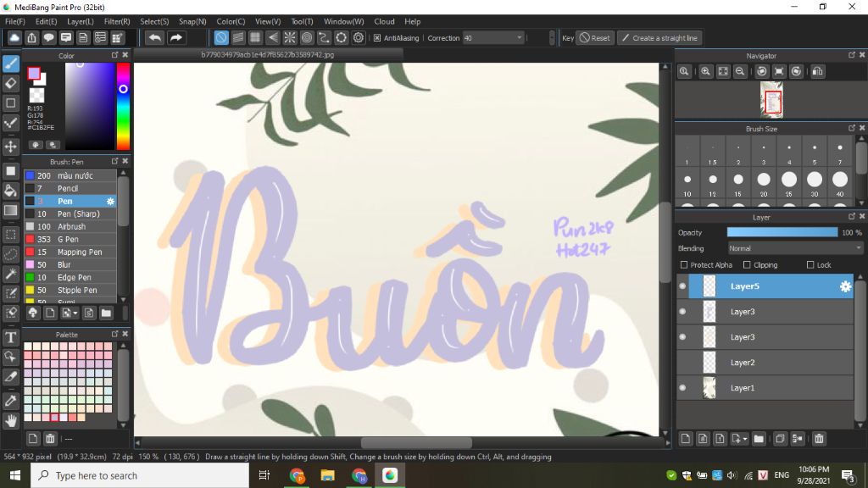Click the Windows search box
The image size is (868, 488).
tap(140, 475)
